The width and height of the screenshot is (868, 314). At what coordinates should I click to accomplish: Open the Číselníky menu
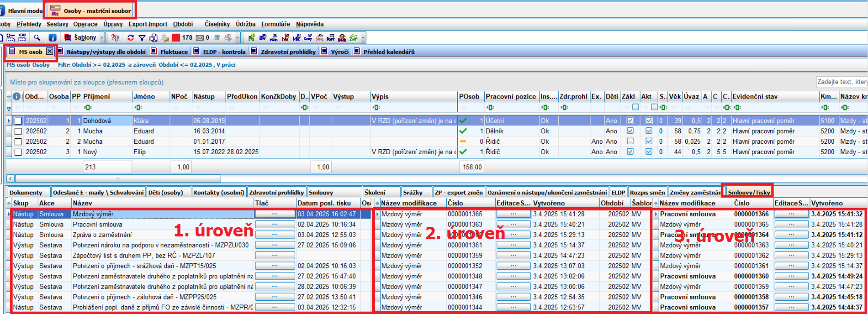[217, 24]
